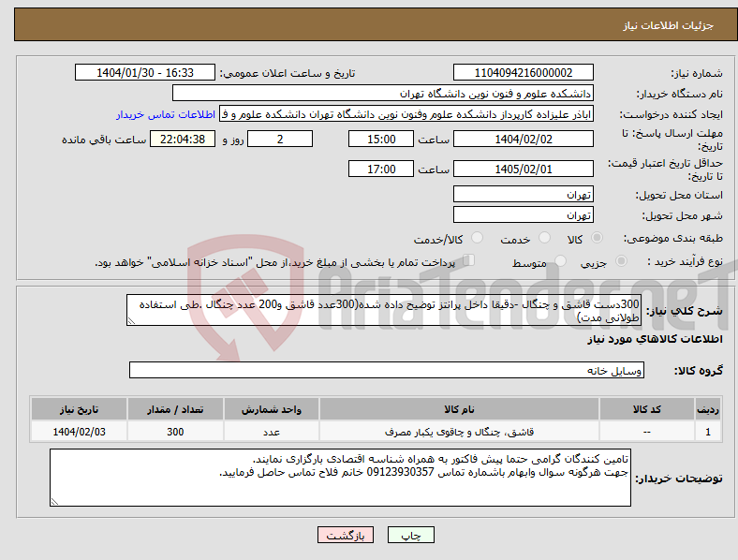Click the ردیف column header
This screenshot has width=738, height=560.
[708, 409]
